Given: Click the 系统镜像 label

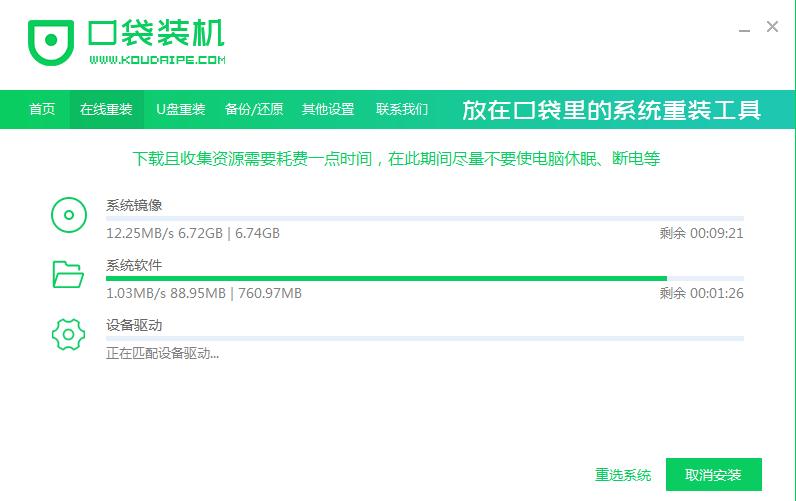Looking at the screenshot, I should [134, 205].
